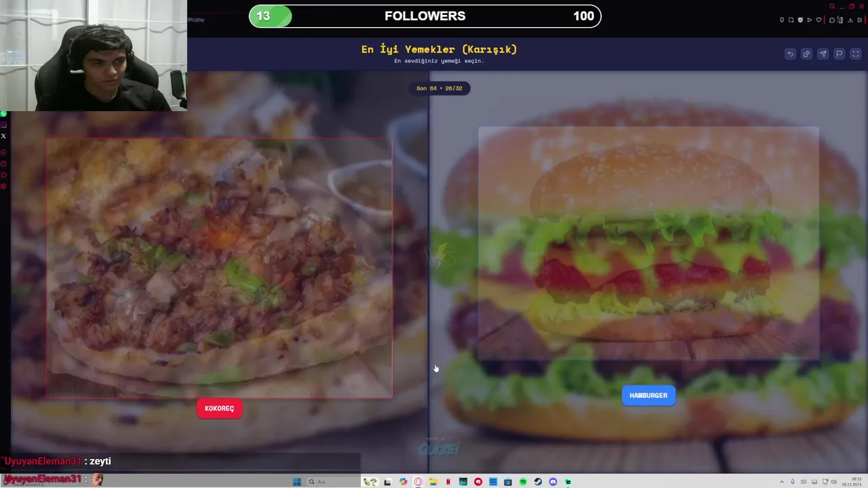Screen dimensions: 868x488
Task: Bookmark the page with the heart icon
Action: coord(818,20)
